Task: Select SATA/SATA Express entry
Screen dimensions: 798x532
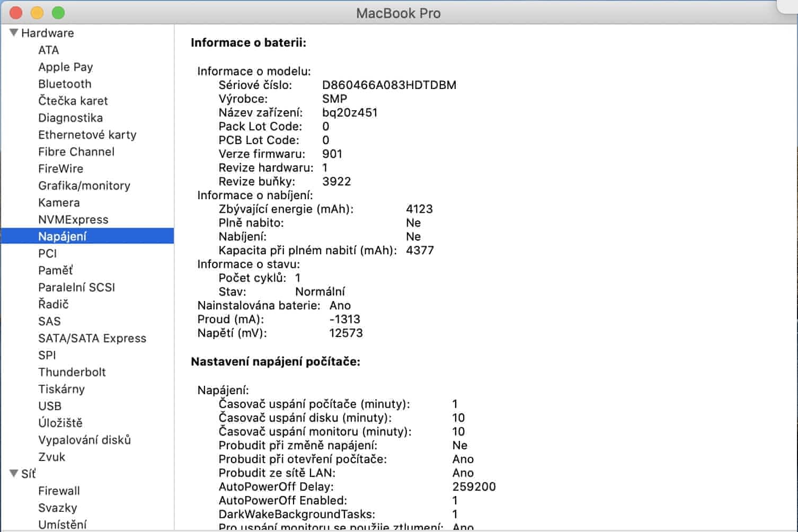Action: 92,338
